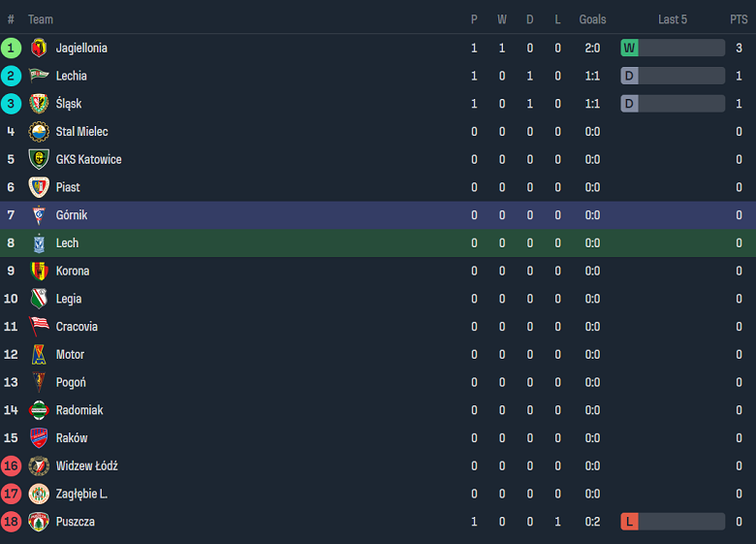Click the Piast club crest icon
Image resolution: width=756 pixels, height=544 pixels.
[x=39, y=187]
